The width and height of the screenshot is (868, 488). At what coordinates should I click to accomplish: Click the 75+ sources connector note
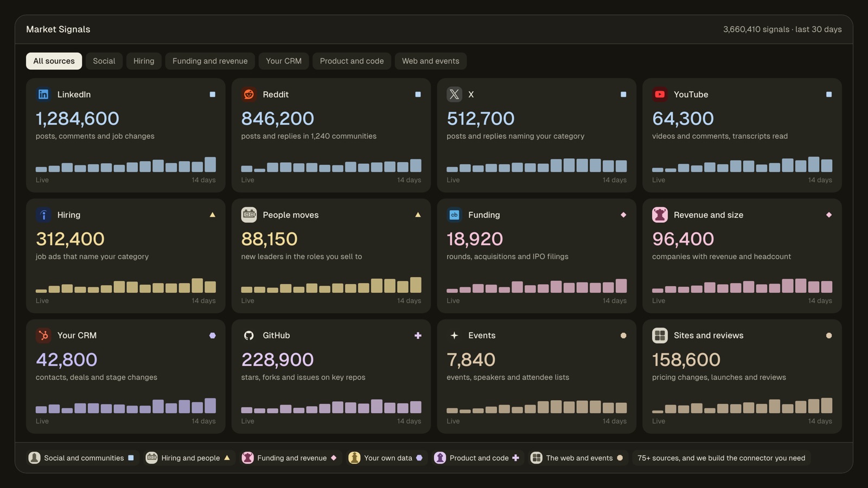(x=721, y=458)
